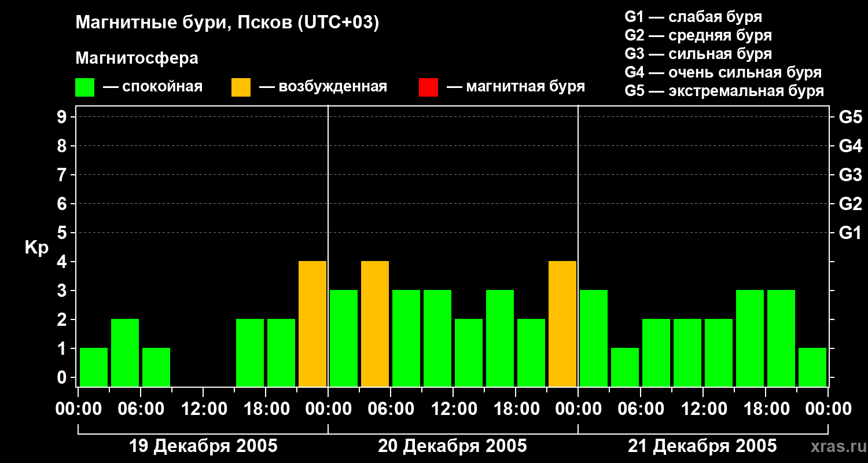Viewport: 868px width, 463px height.
Task: Select the 'Магнитосфера' heading
Action: coord(137,58)
